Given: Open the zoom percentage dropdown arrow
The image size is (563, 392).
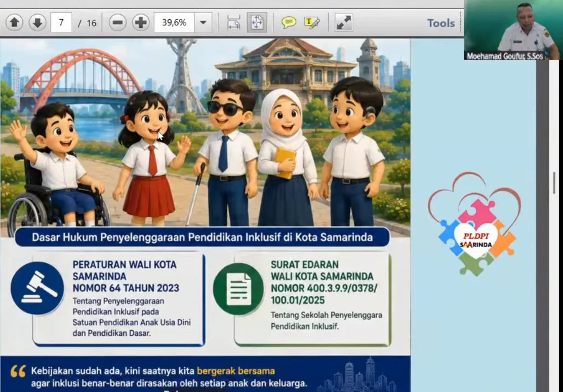Looking at the screenshot, I should 203,23.
